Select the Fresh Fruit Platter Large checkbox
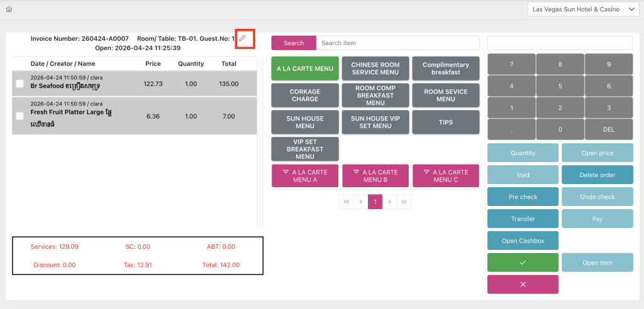The image size is (644, 309). pyautogui.click(x=20, y=116)
